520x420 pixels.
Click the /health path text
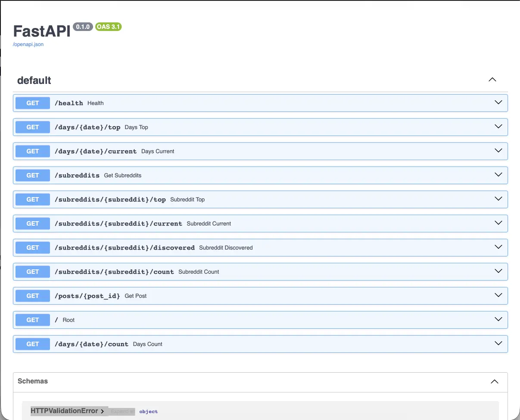click(x=69, y=103)
